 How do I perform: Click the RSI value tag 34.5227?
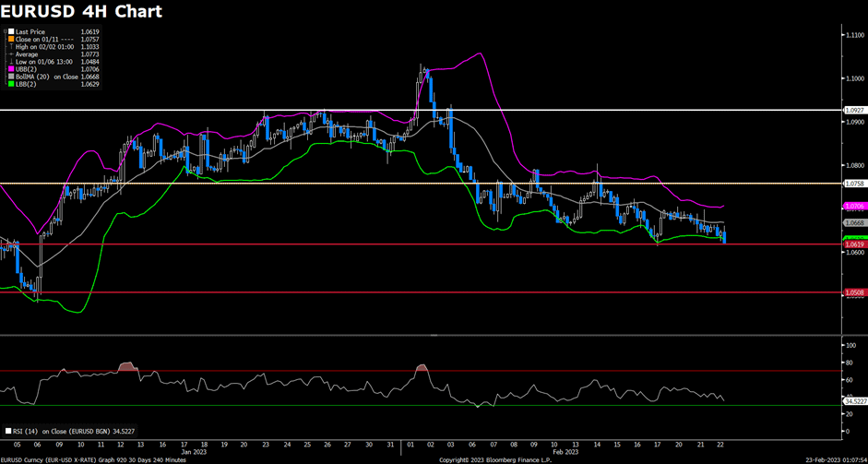(854, 401)
